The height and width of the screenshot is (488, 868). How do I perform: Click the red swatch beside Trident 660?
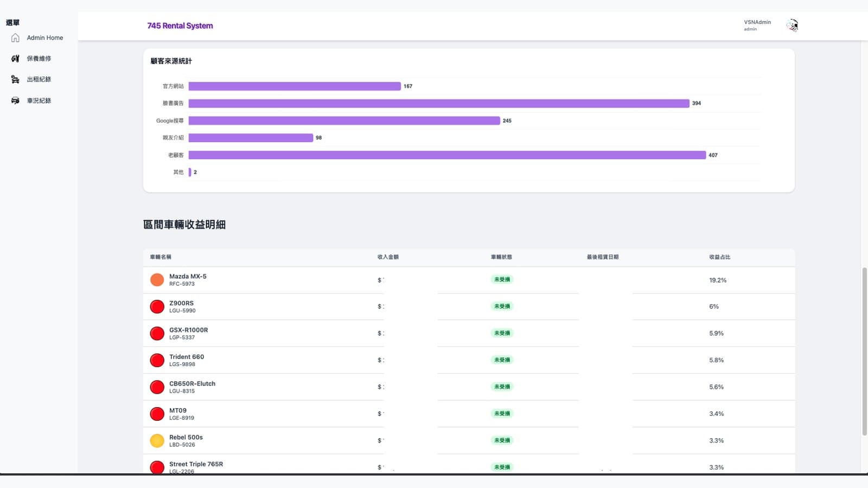(157, 361)
